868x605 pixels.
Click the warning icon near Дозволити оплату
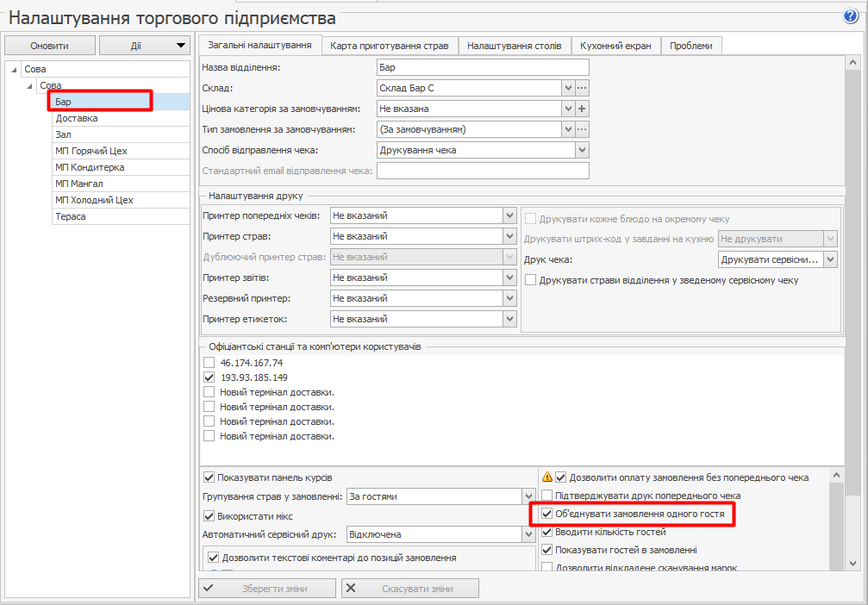[x=546, y=477]
